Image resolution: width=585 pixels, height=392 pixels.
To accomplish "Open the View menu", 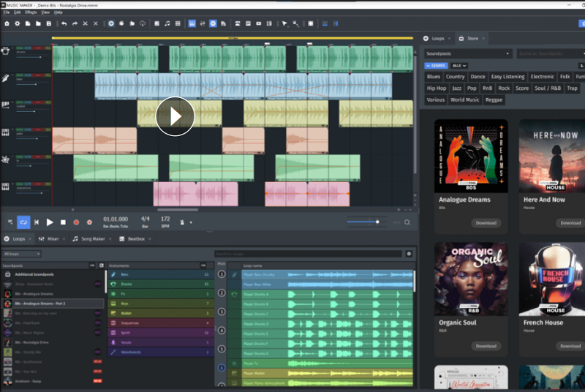I will coord(45,12).
